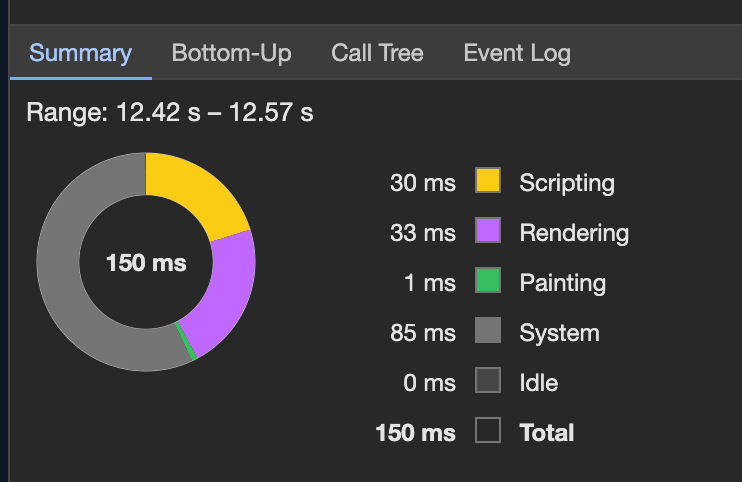Click the gray System color swatch
Screen dimensions: 742x482
click(x=488, y=332)
